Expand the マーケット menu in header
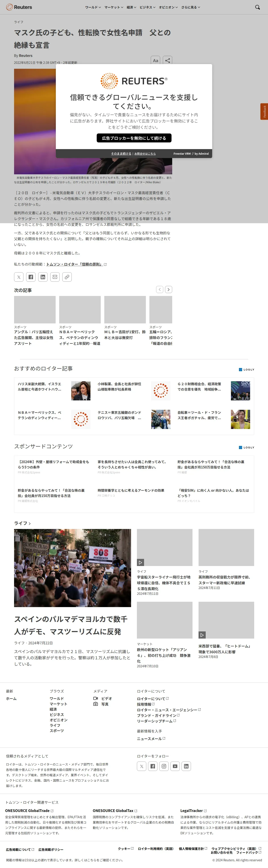Screen dimensions: 268x868 [114, 7]
